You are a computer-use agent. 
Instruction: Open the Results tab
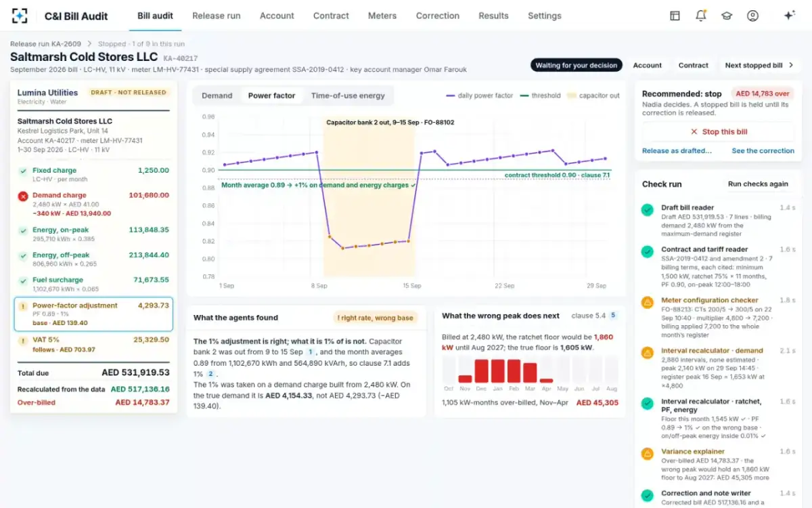493,16
